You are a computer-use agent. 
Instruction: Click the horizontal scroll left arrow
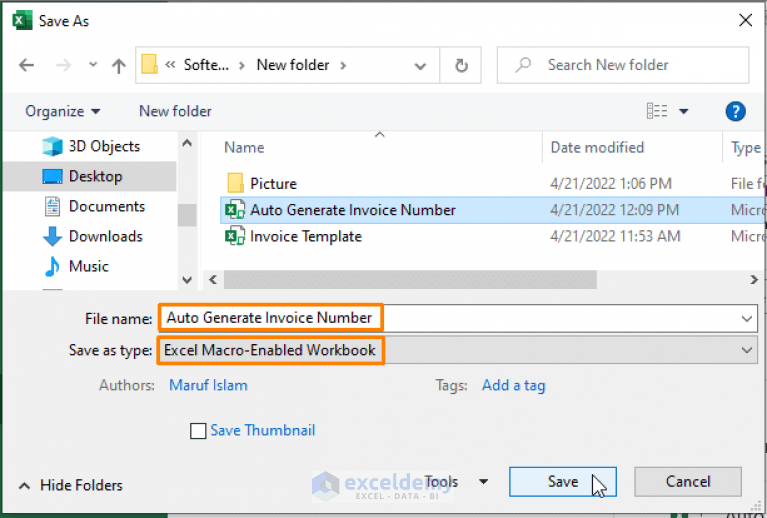(213, 280)
